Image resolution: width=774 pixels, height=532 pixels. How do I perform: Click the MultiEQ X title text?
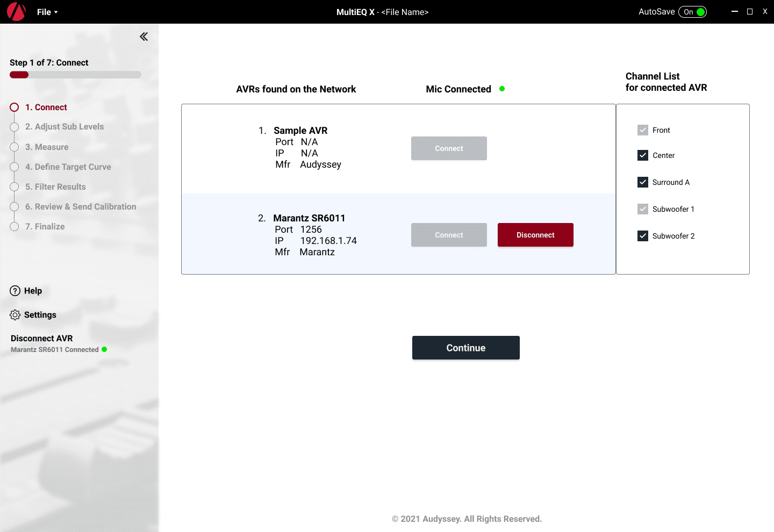(x=355, y=12)
